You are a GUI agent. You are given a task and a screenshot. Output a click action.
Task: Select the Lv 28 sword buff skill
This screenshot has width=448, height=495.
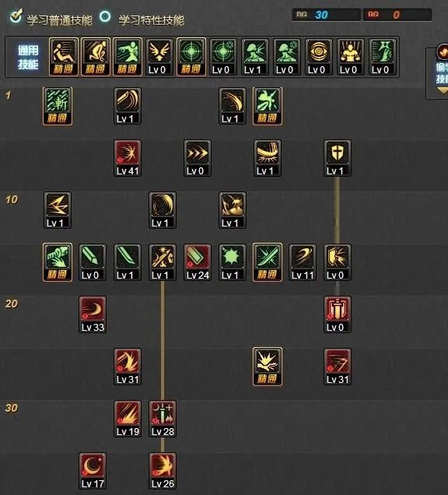tap(163, 419)
